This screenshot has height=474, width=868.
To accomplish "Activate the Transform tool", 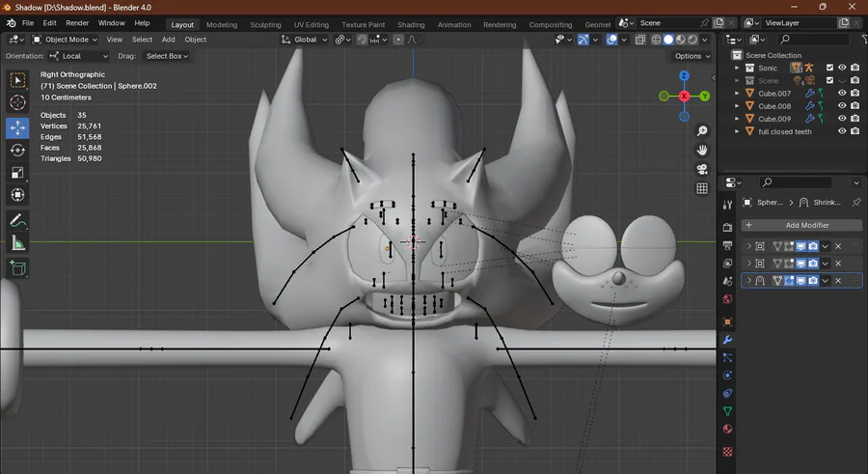I will pyautogui.click(x=17, y=195).
